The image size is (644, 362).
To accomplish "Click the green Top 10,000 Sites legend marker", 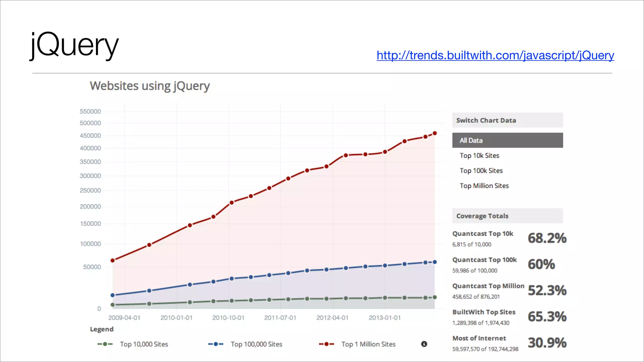I will (x=105, y=344).
